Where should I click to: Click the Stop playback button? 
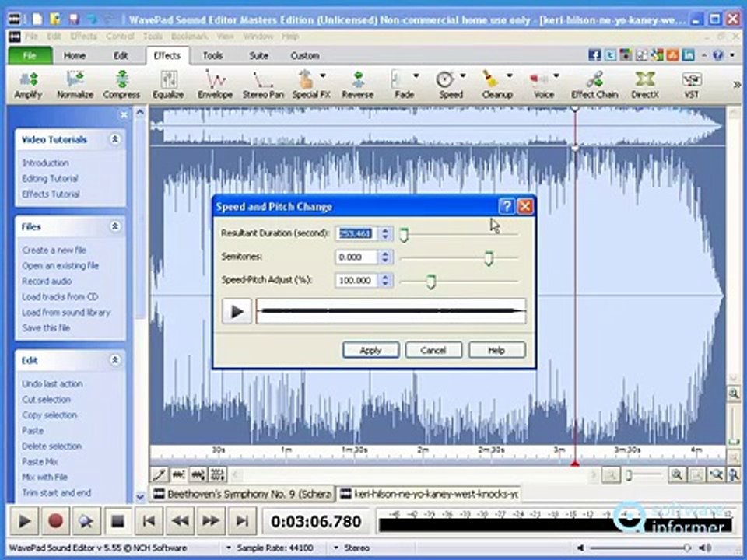tap(117, 521)
